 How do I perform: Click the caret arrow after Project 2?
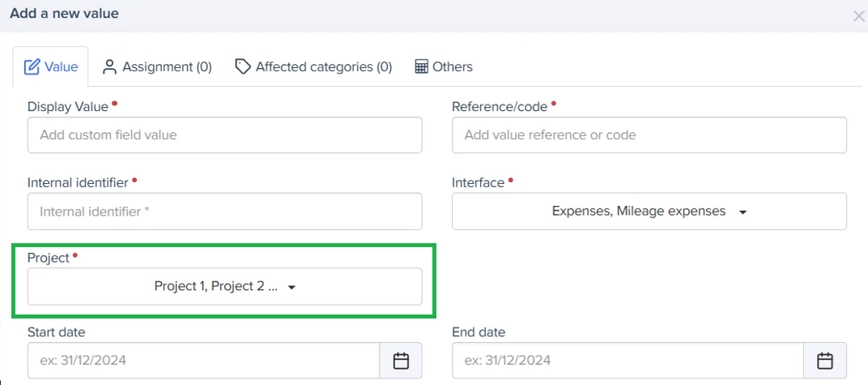coord(291,288)
